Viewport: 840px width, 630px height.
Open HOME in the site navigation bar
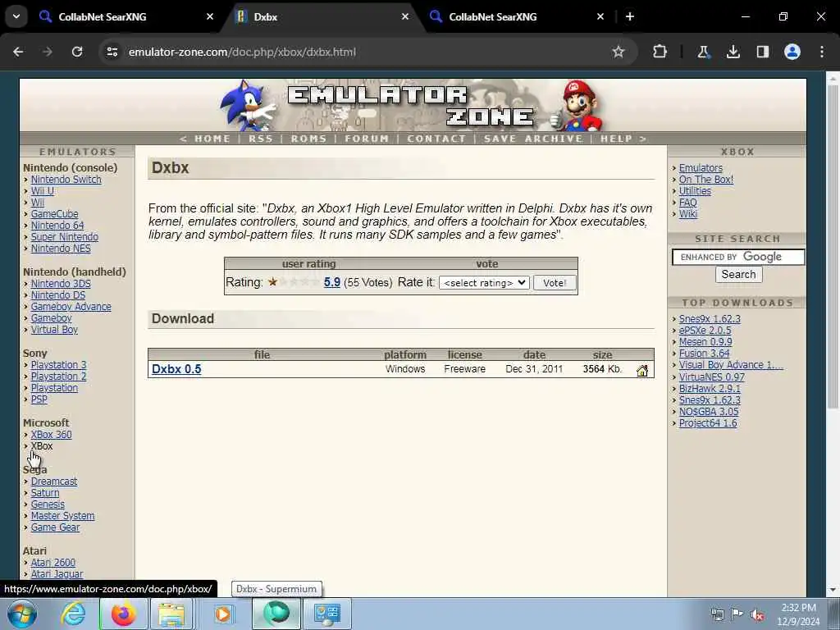pyautogui.click(x=212, y=139)
